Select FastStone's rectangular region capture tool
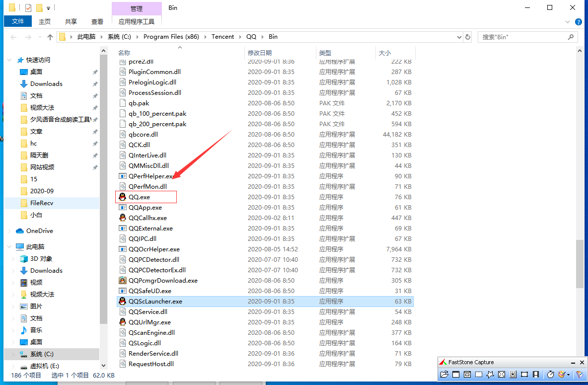 pos(479,375)
